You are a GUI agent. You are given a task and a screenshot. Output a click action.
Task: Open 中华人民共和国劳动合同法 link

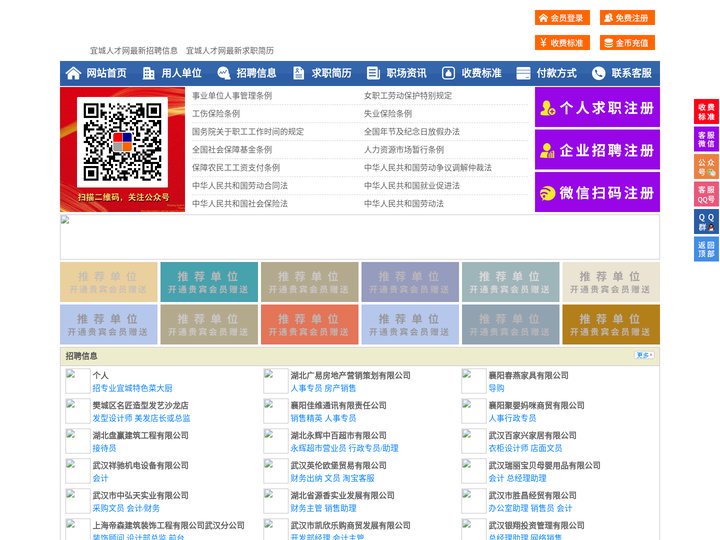tap(240, 186)
